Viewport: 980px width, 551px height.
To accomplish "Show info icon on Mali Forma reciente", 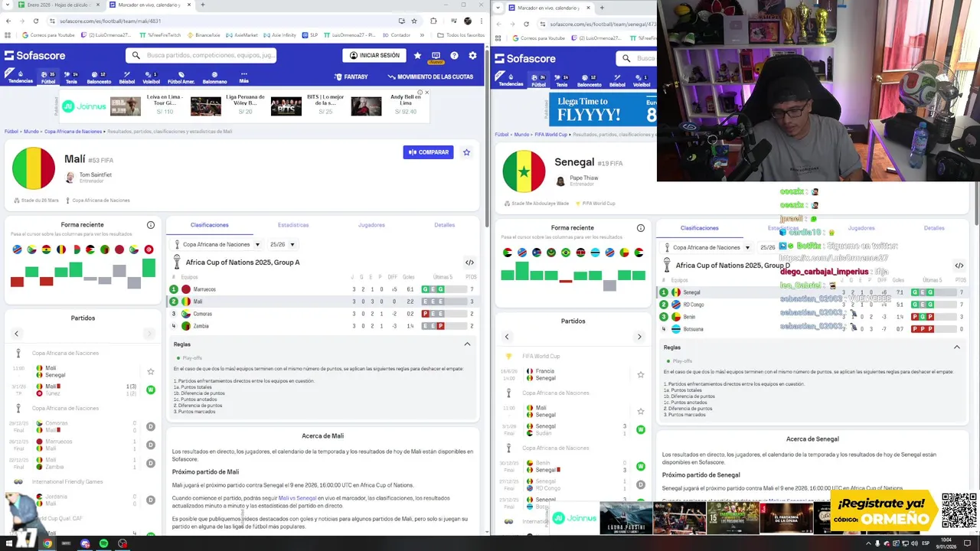I will coord(151,225).
